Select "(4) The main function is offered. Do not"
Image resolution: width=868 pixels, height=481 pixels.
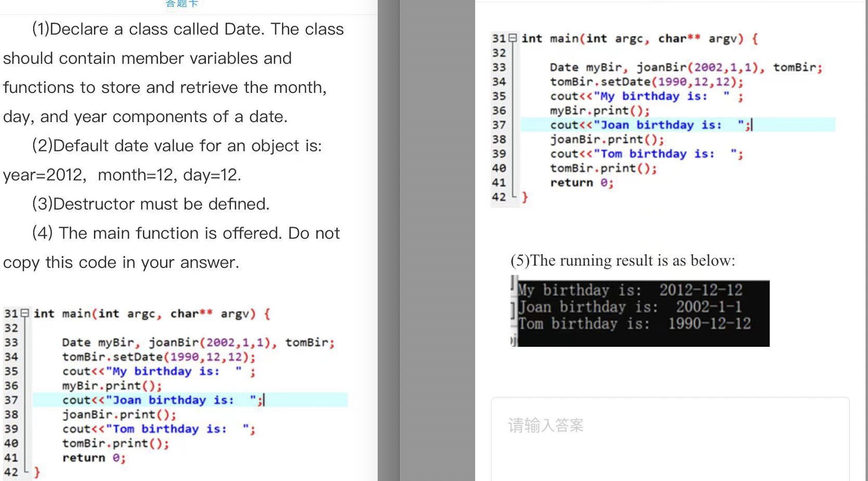tap(186, 233)
